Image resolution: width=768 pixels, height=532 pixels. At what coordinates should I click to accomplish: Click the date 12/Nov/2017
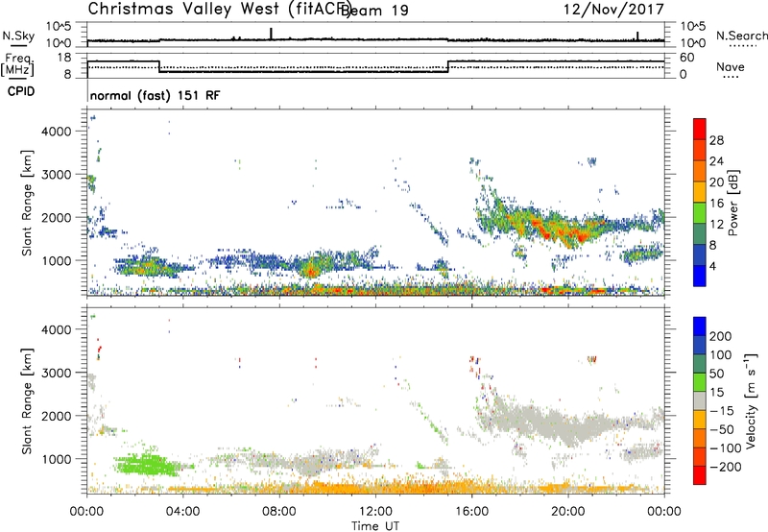coord(613,9)
